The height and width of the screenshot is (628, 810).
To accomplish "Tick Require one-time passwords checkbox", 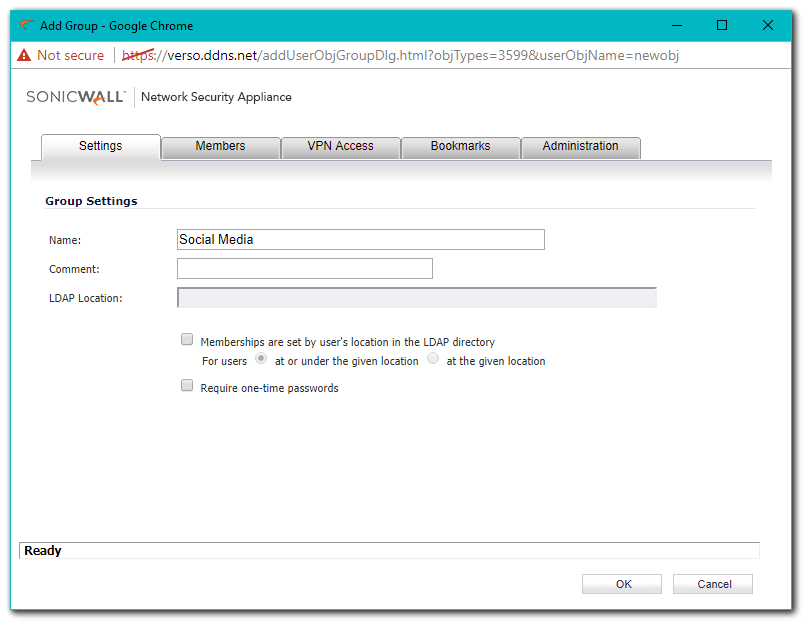I will tap(187, 385).
